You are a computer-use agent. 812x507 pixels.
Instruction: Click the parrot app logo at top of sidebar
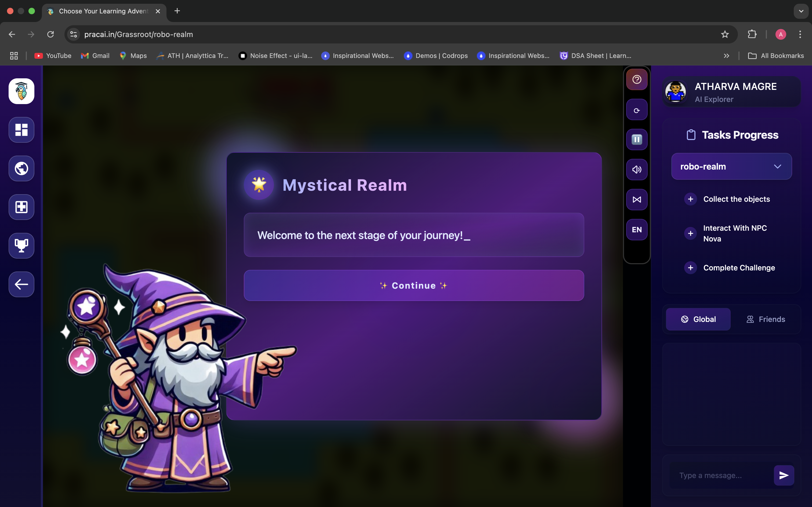[21, 91]
